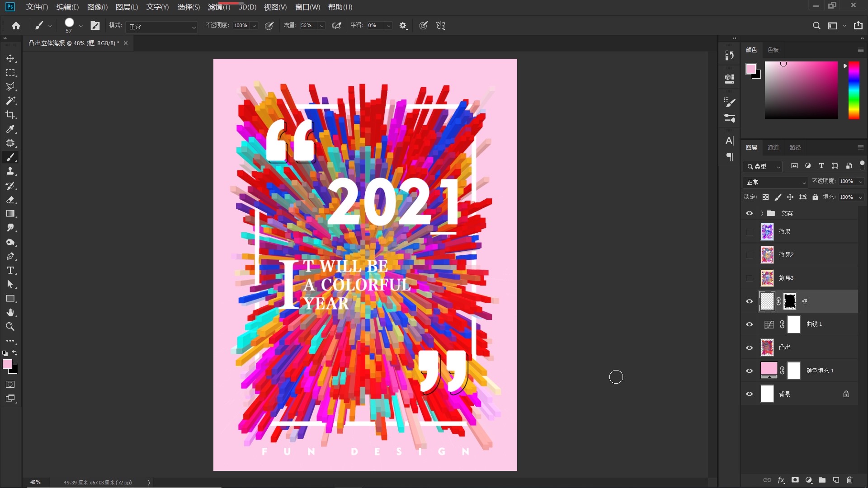
Task: Open brush settings gear icon
Action: (403, 26)
